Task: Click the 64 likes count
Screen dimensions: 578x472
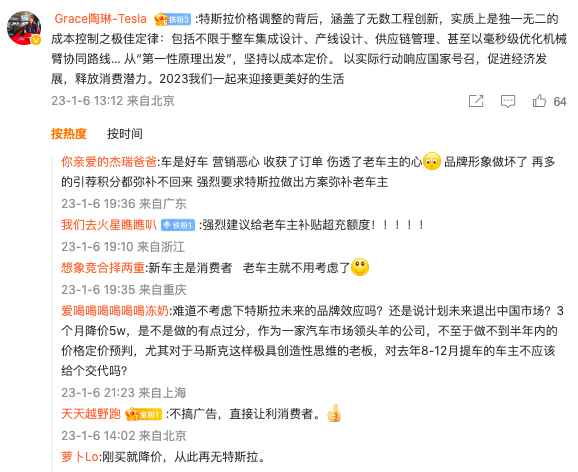Action: 560,101
